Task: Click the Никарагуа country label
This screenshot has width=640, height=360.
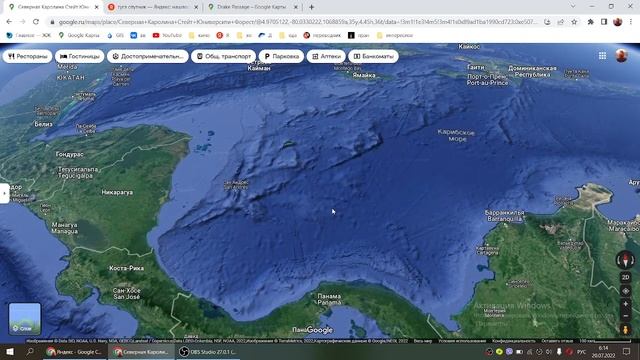Action: tap(117, 192)
